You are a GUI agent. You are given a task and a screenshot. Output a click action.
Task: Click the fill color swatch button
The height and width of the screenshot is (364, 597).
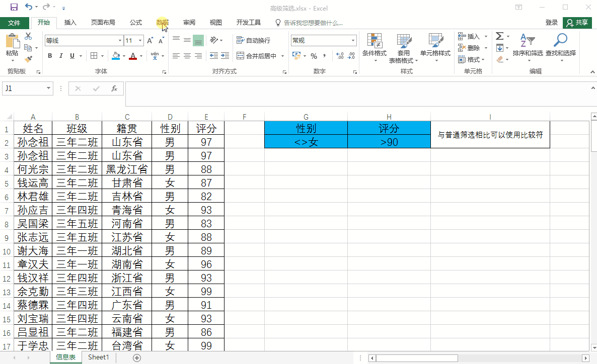point(116,56)
